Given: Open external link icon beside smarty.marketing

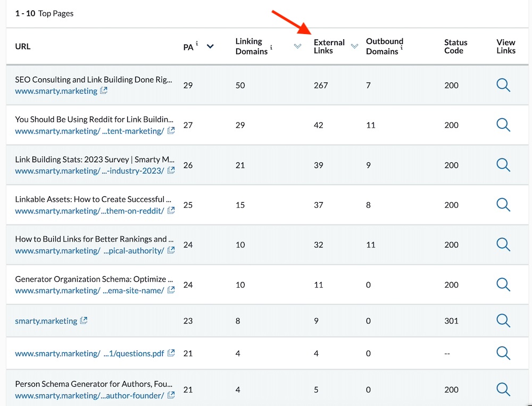Looking at the screenshot, I should (x=84, y=321).
